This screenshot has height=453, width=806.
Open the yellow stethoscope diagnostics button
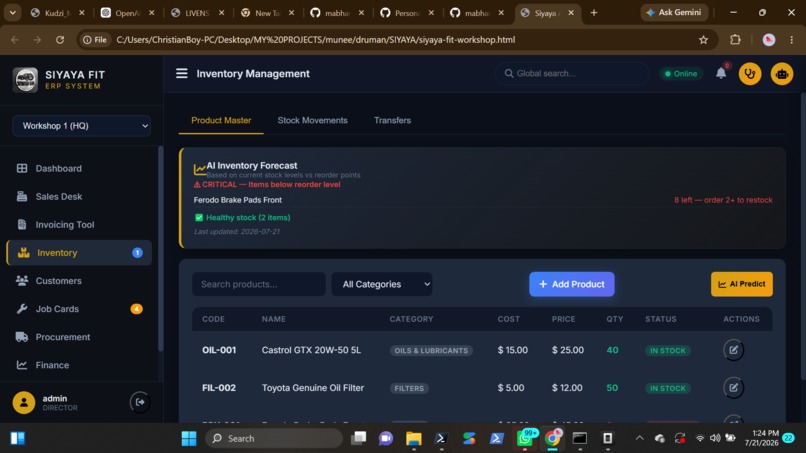(x=750, y=74)
